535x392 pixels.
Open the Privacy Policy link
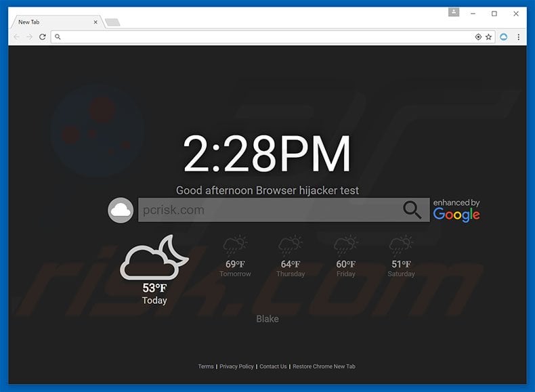point(236,366)
